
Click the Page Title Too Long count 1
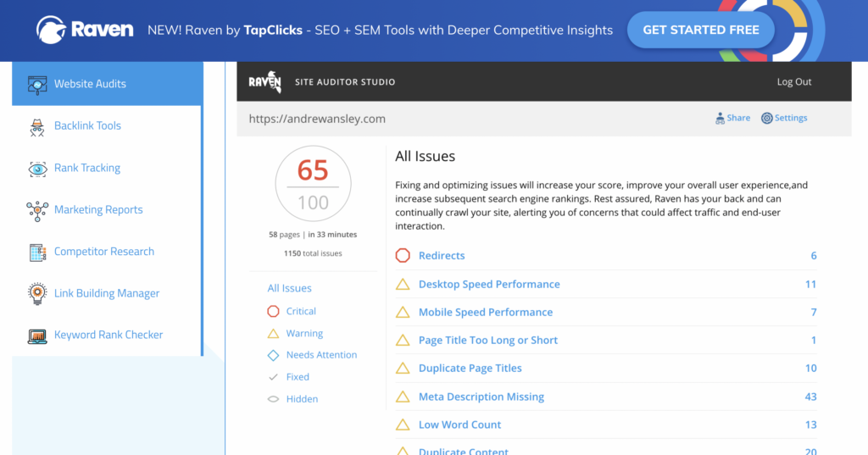coord(814,341)
